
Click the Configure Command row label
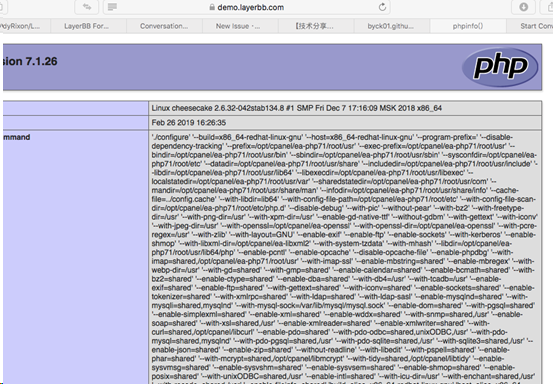point(16,137)
